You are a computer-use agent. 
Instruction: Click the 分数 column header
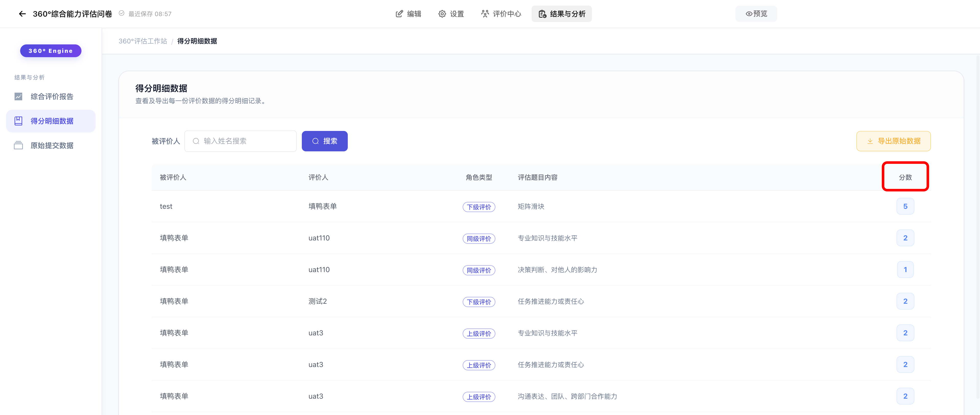905,178
